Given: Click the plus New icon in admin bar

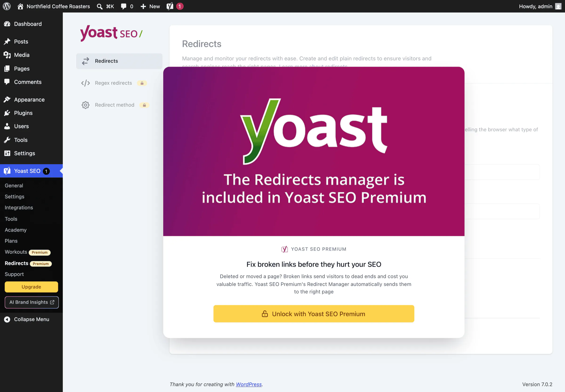Looking at the screenshot, I should pyautogui.click(x=143, y=6).
